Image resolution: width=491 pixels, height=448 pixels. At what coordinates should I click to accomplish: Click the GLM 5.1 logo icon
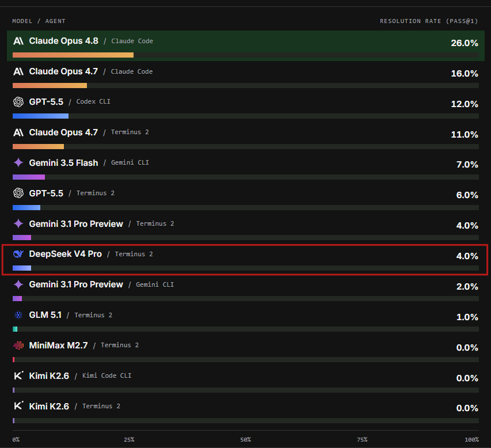[x=18, y=315]
